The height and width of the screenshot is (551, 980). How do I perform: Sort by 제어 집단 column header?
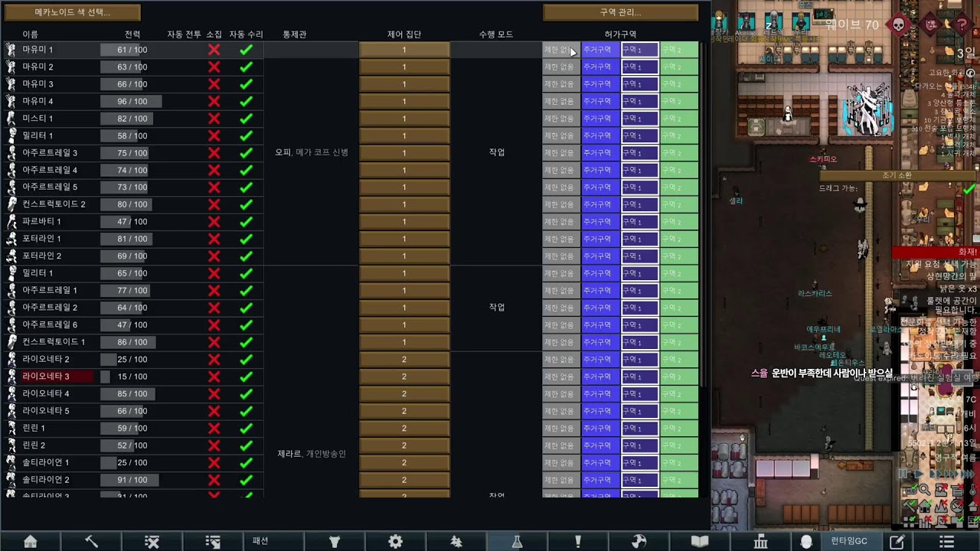(404, 34)
